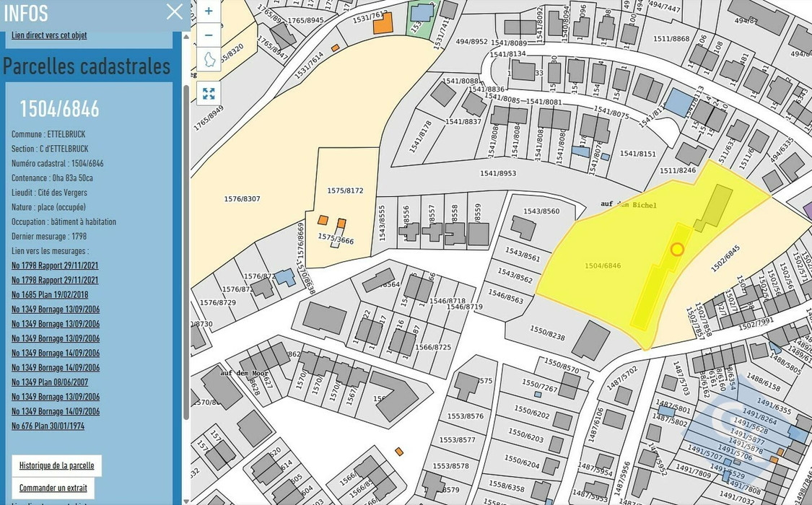Open 'Lien direct vers cet objet' link
Viewport: 812px width, 505px height.
tap(49, 35)
